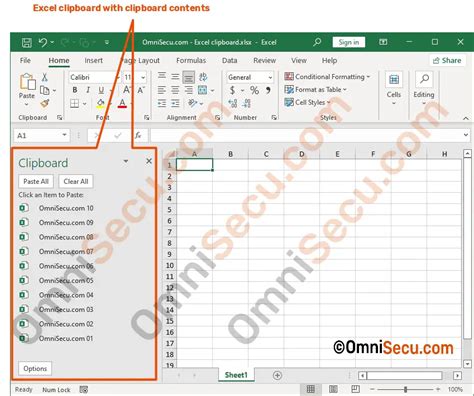Switch to the View tab
The image size is (474, 396).
click(x=299, y=61)
